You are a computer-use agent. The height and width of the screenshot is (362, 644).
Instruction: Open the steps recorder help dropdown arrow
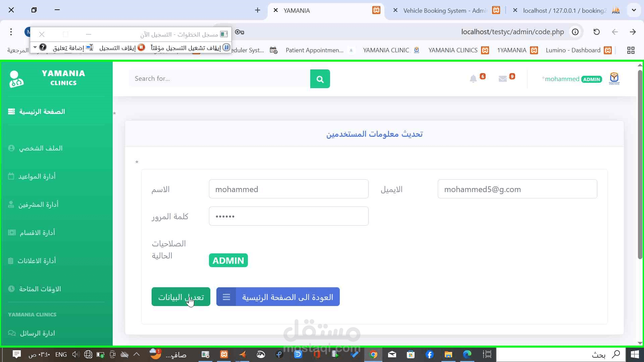click(35, 47)
